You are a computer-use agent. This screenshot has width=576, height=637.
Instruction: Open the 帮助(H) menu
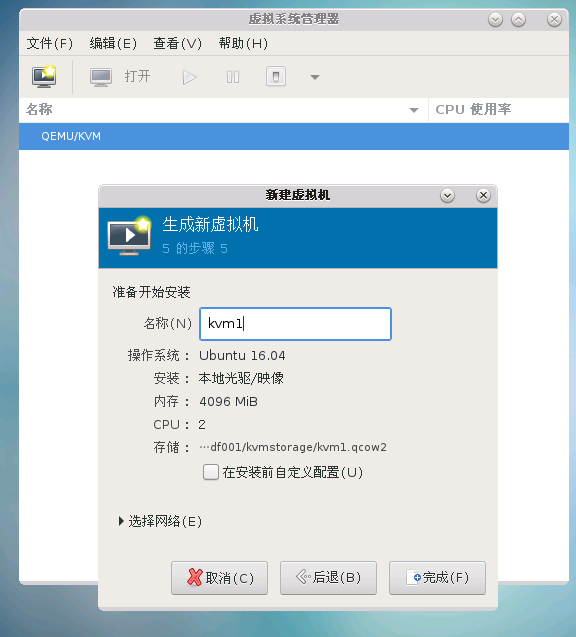point(243,43)
